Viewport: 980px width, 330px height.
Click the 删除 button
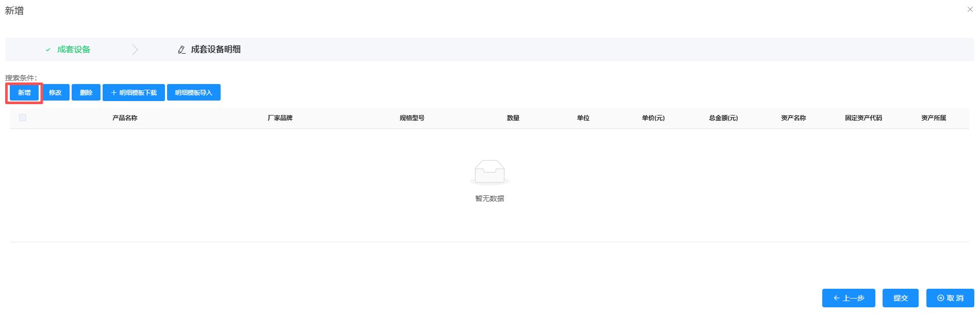click(x=86, y=93)
